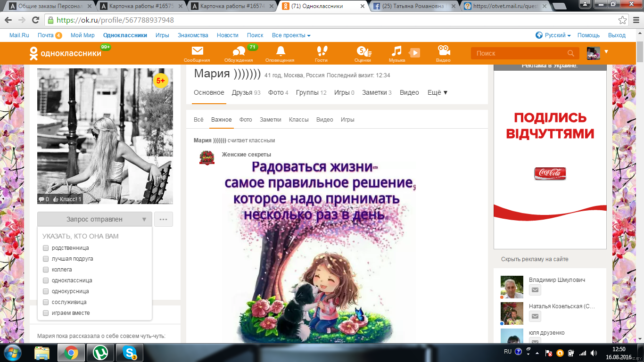The width and height of the screenshot is (644, 362).
Task: Switch to profile Фото 4 tab
Action: pos(278,92)
